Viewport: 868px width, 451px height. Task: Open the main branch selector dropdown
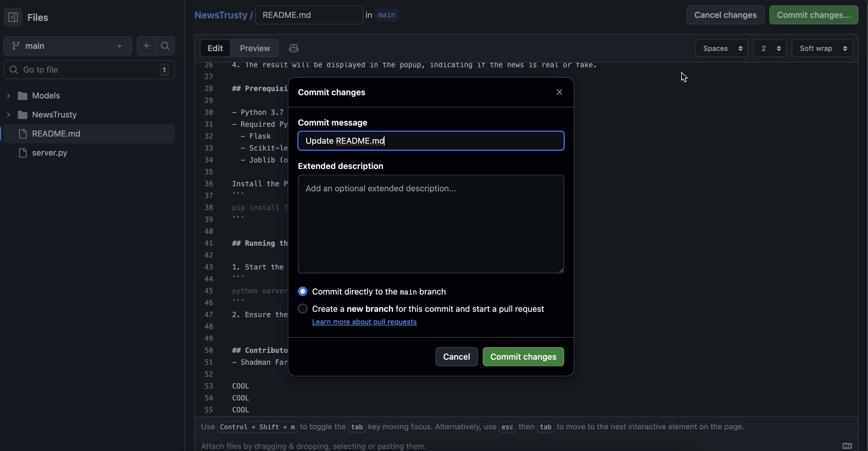tap(67, 46)
